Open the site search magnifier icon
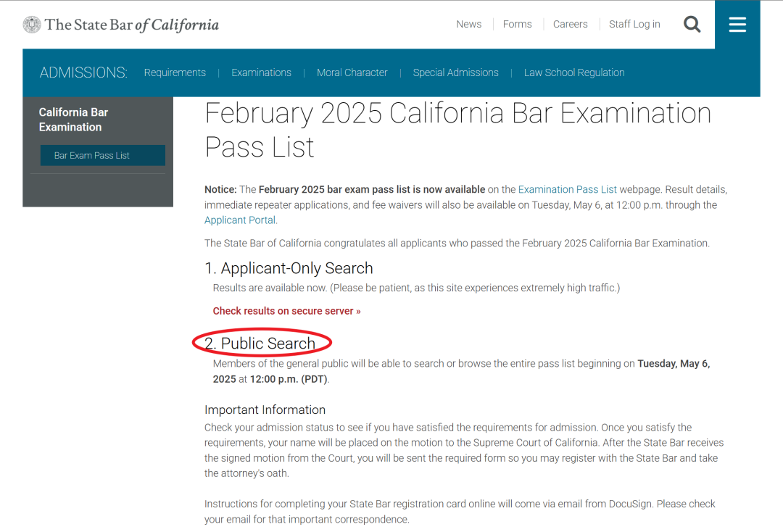 tap(692, 24)
